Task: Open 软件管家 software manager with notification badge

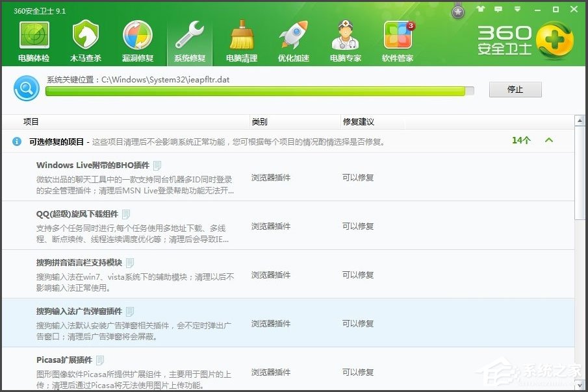Action: (398, 39)
